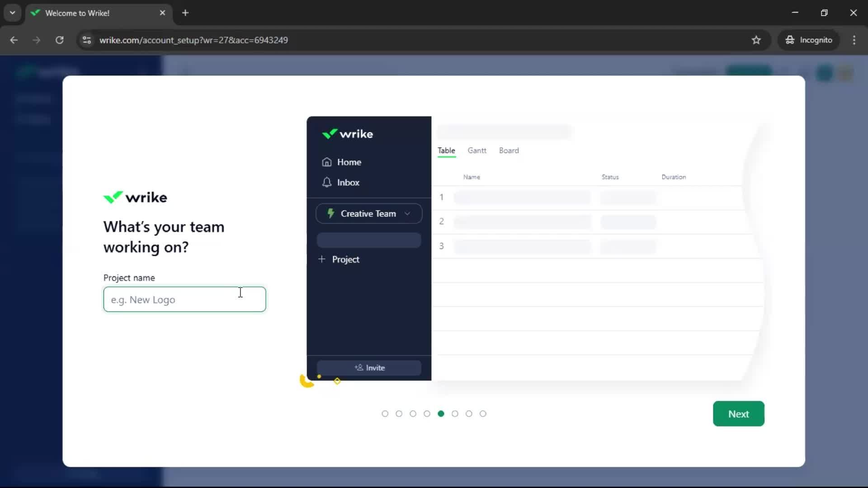868x488 pixels.
Task: Open the Chrome three-dot menu
Action: pos(854,40)
